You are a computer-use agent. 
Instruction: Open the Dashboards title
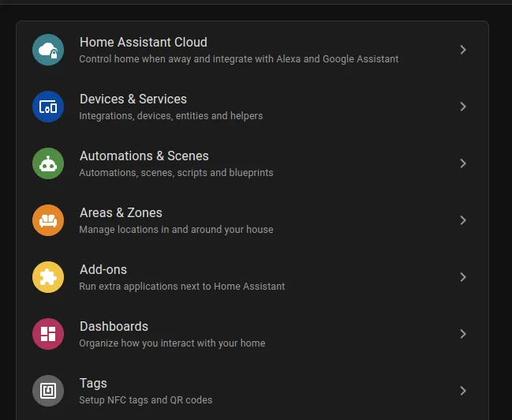tap(114, 327)
